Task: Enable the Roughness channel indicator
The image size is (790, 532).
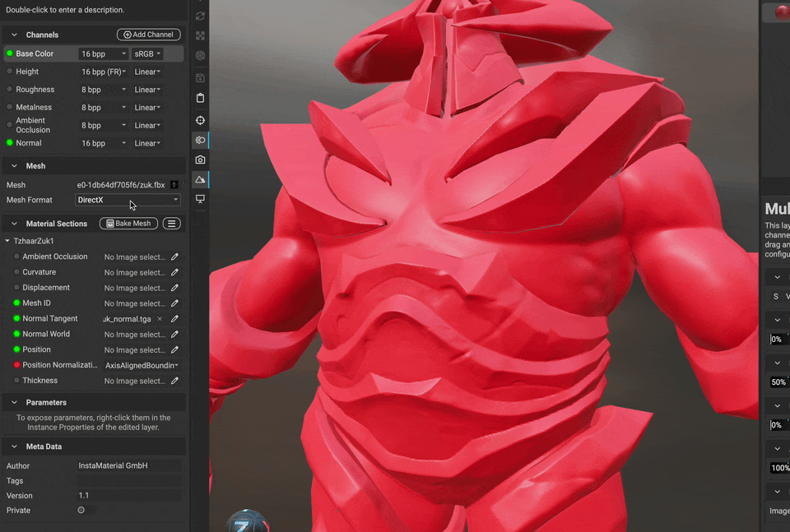Action: (x=10, y=90)
